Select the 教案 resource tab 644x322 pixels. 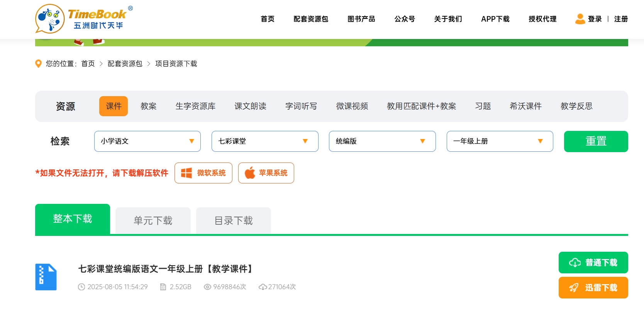click(149, 106)
